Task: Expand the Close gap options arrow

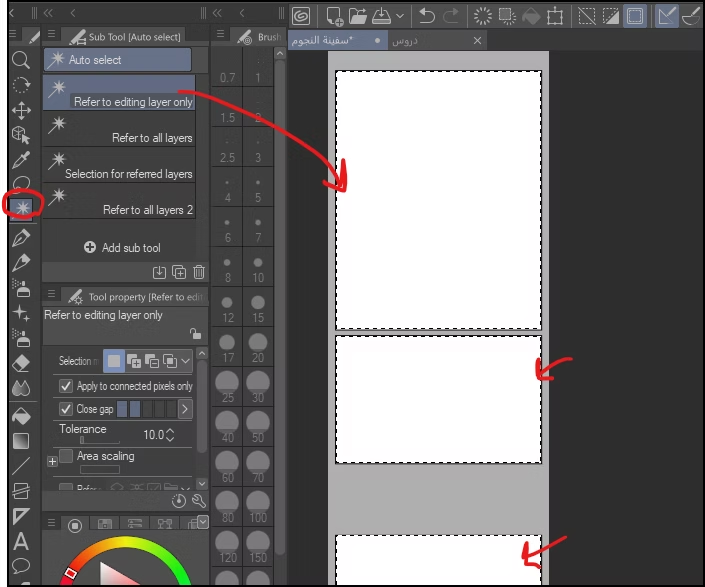Action: tap(185, 409)
